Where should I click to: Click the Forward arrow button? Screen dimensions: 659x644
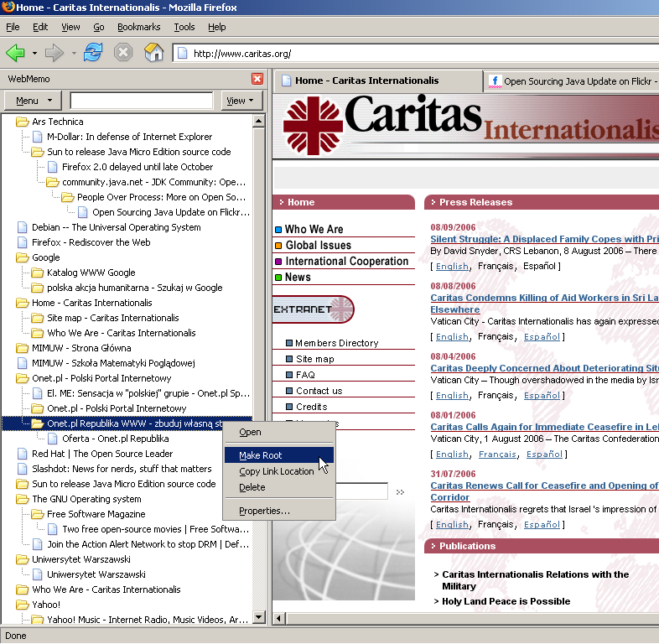54,54
